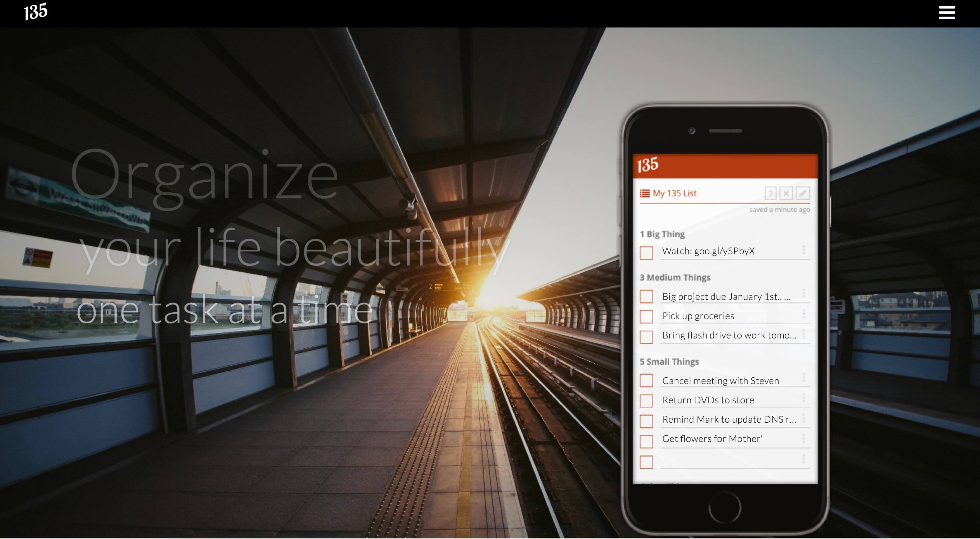
Task: Open the hamburger menu icon top-right
Action: tap(948, 13)
